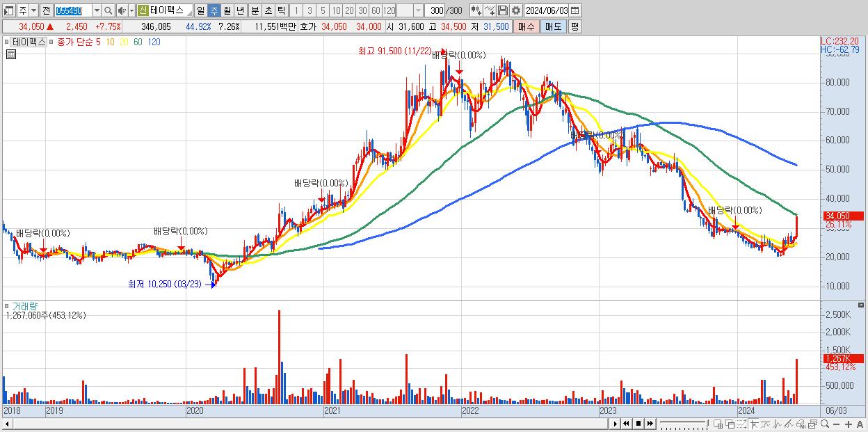Click the rewind replay button
The image size is (868, 432).
[626, 424]
